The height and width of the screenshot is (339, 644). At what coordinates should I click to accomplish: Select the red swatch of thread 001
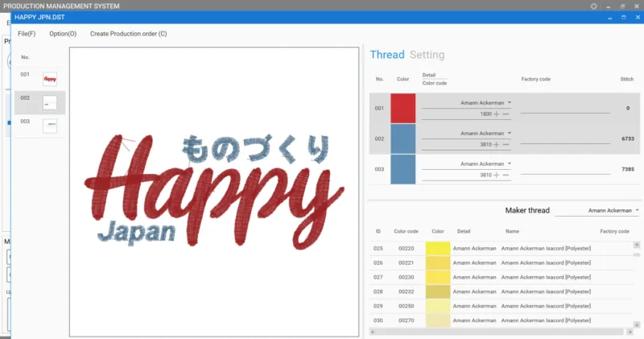[403, 108]
